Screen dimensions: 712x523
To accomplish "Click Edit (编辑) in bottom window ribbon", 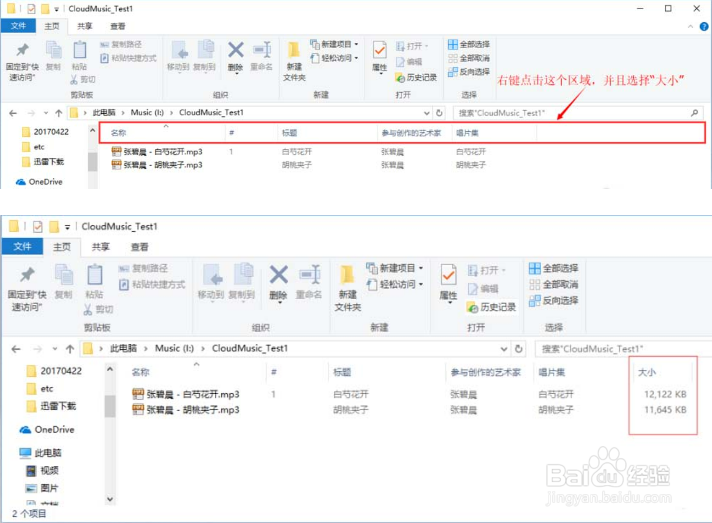I will coord(483,289).
